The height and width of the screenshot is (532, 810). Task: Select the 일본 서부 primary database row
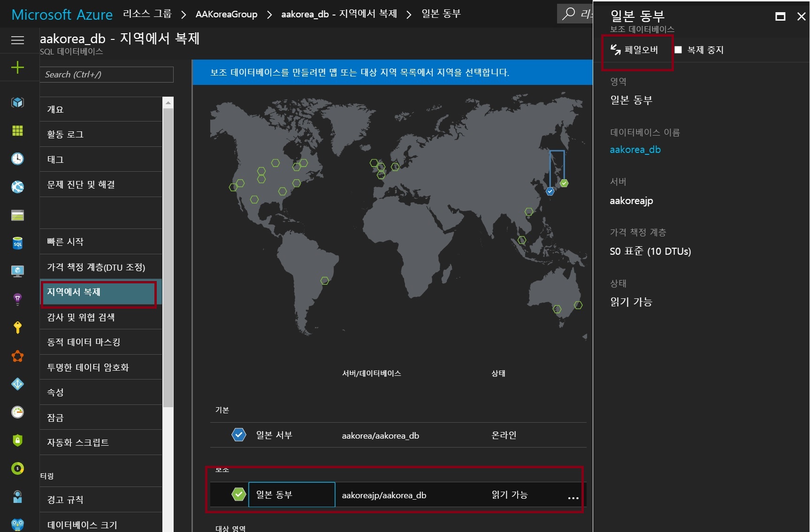click(x=398, y=435)
